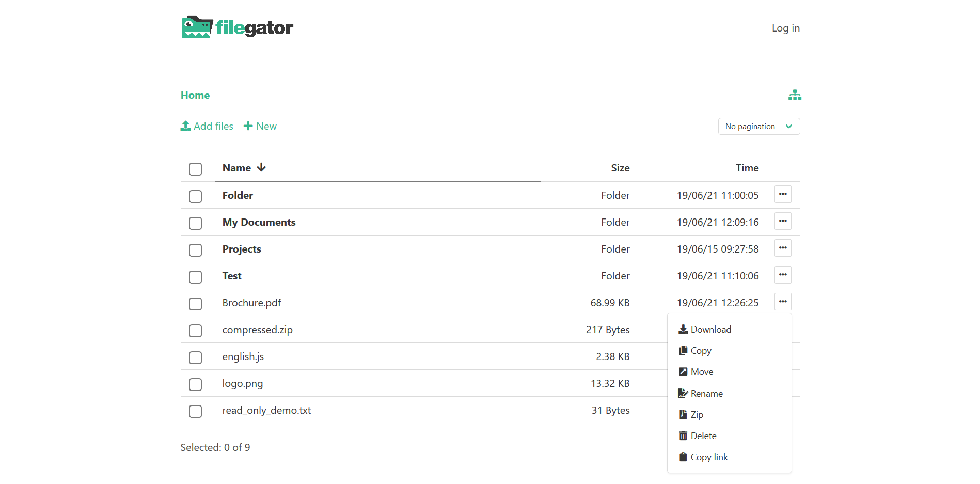Click the Delete trash icon in menu
The width and height of the screenshot is (980, 484).
click(683, 436)
